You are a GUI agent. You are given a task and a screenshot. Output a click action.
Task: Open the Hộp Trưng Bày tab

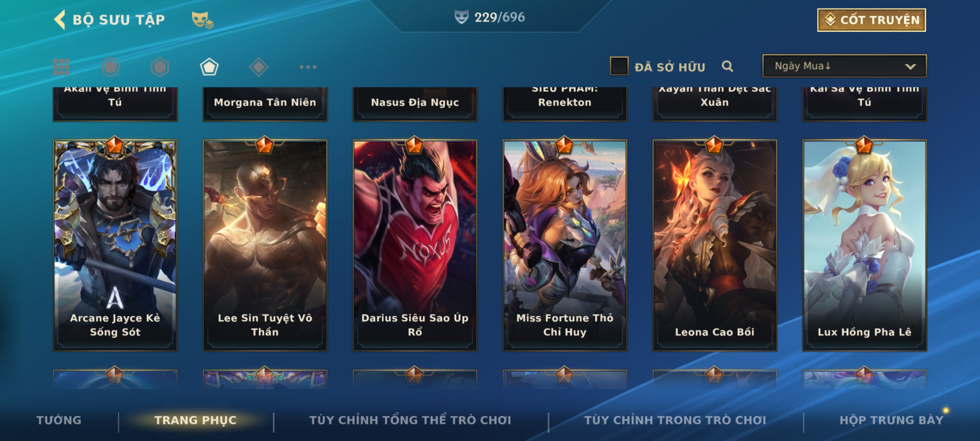[891, 420]
